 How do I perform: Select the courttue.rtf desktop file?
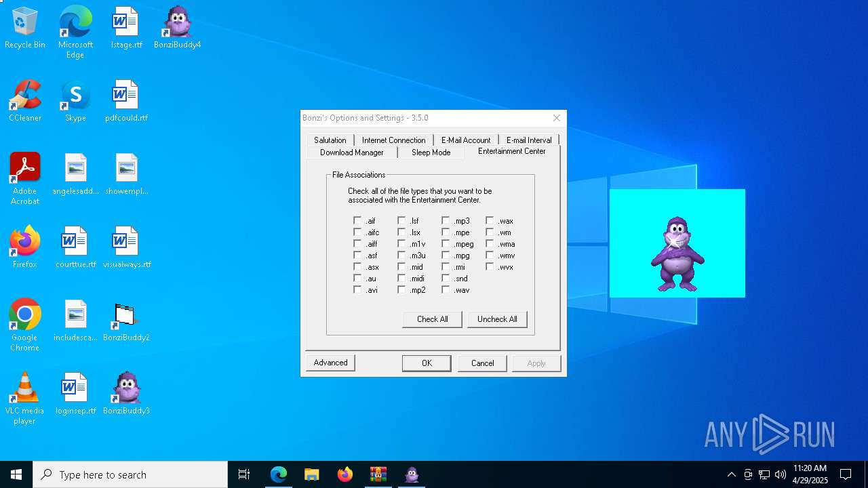75,248
